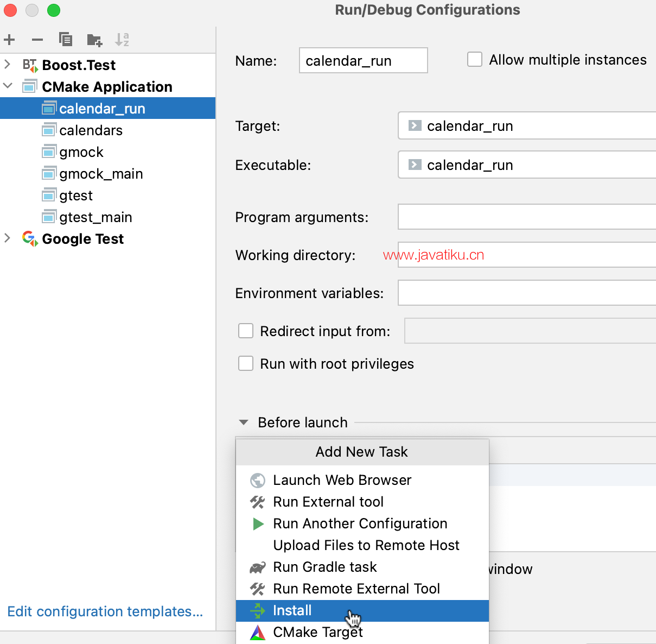Select calendar_run configuration in tree
Viewport: 656px width, 644px height.
coord(107,108)
